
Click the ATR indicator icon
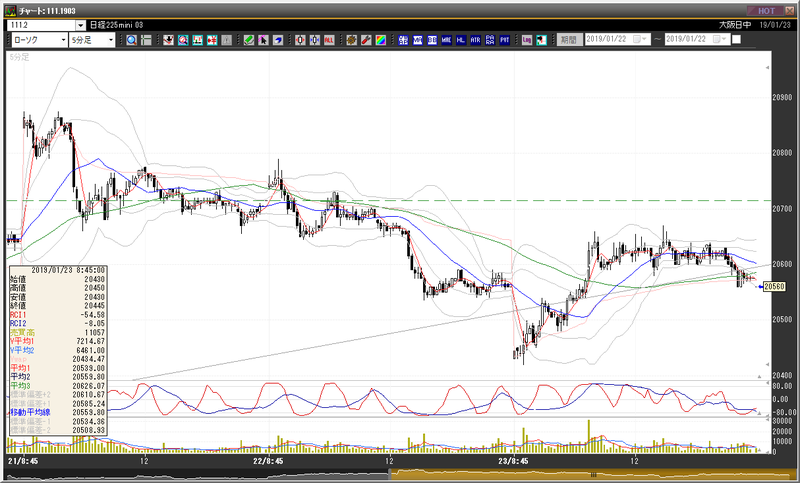point(476,40)
